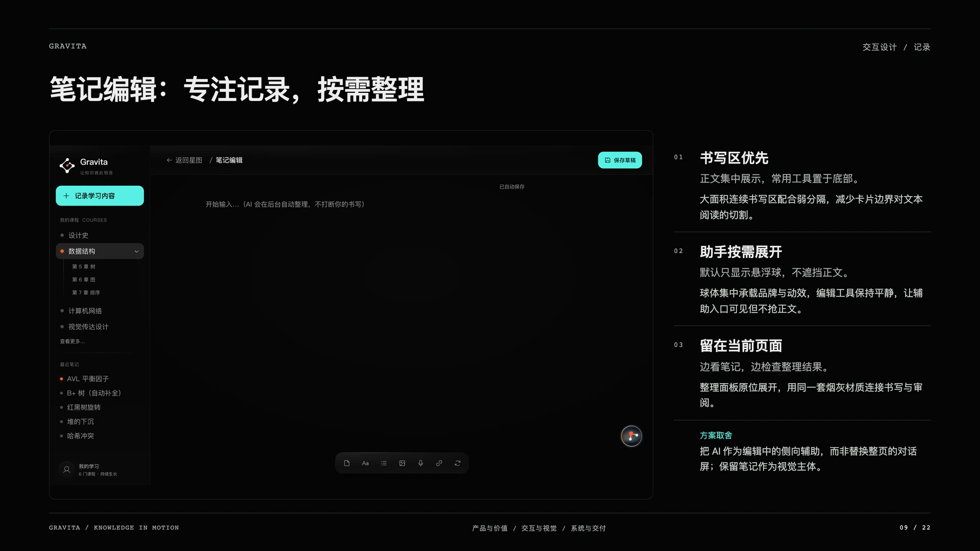This screenshot has height=551, width=980.
Task: Click 查看更多... in the courses list
Action: tap(72, 341)
